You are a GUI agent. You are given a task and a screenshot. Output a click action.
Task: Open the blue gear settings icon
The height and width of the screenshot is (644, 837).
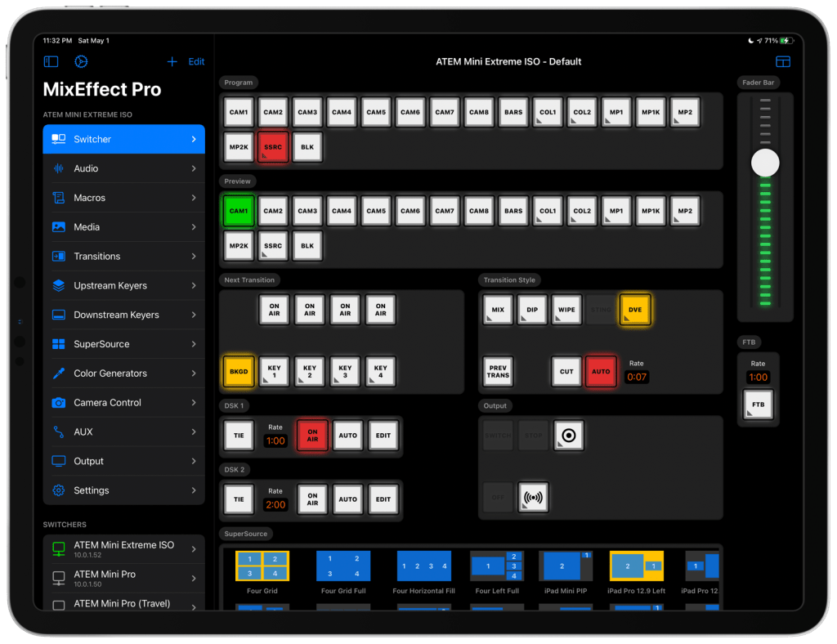[80, 61]
